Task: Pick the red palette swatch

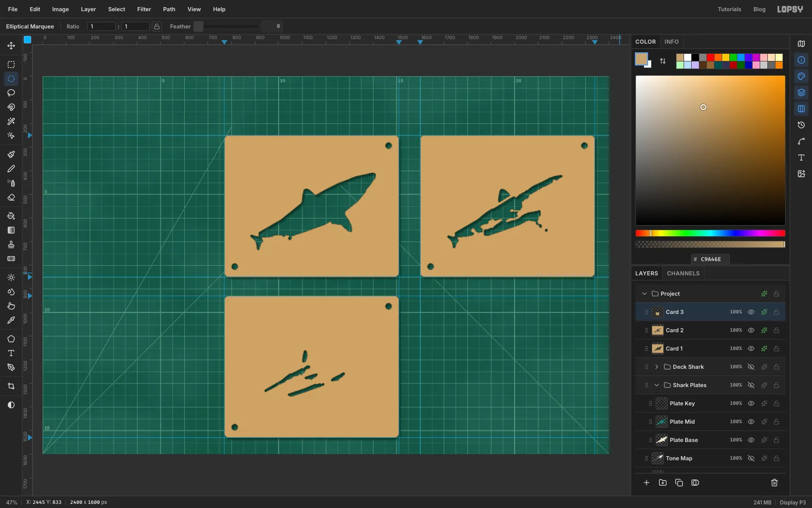Action: coord(710,57)
